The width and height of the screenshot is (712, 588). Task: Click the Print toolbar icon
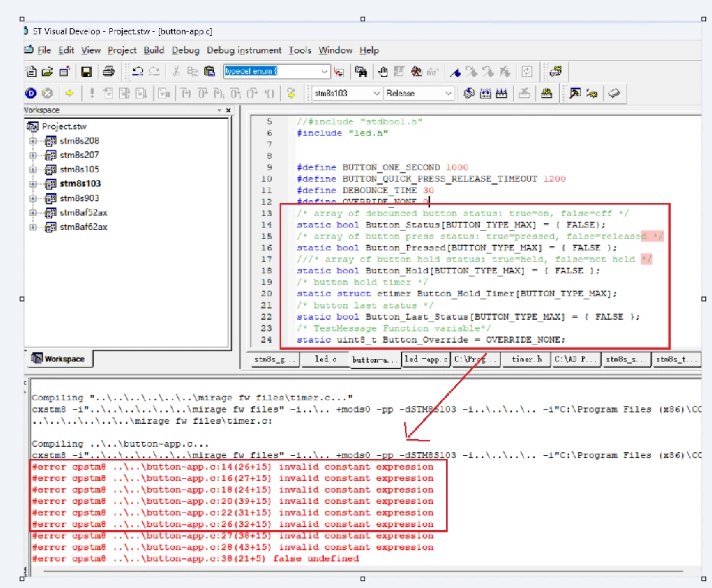pos(108,71)
